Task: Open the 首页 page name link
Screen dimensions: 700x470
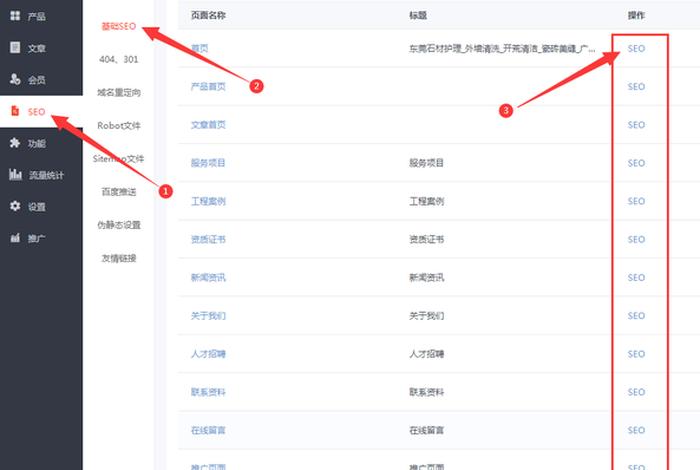Action: (x=200, y=48)
